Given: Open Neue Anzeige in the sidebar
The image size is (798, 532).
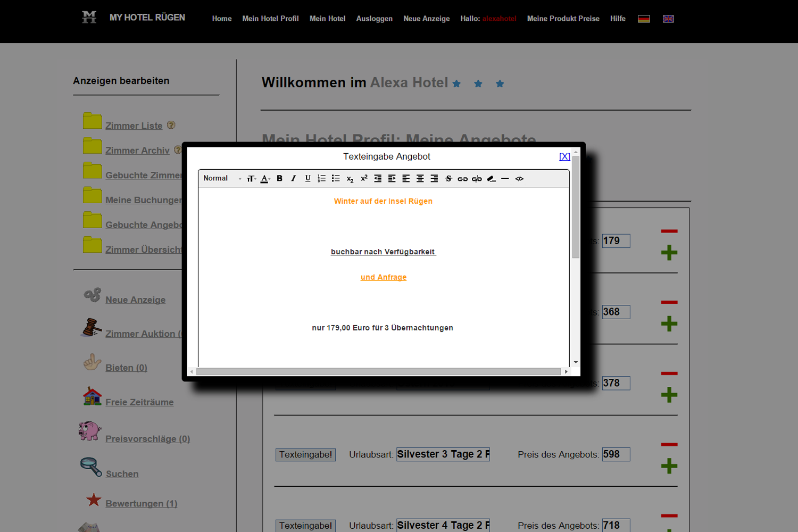Looking at the screenshot, I should [x=136, y=300].
